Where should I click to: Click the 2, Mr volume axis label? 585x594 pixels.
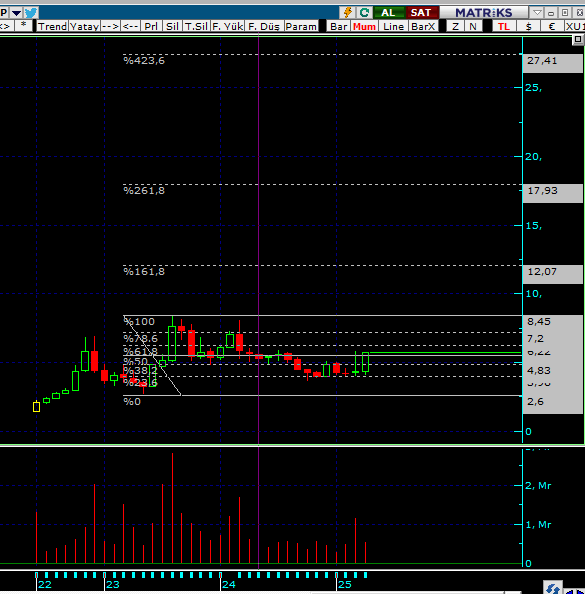[538, 486]
